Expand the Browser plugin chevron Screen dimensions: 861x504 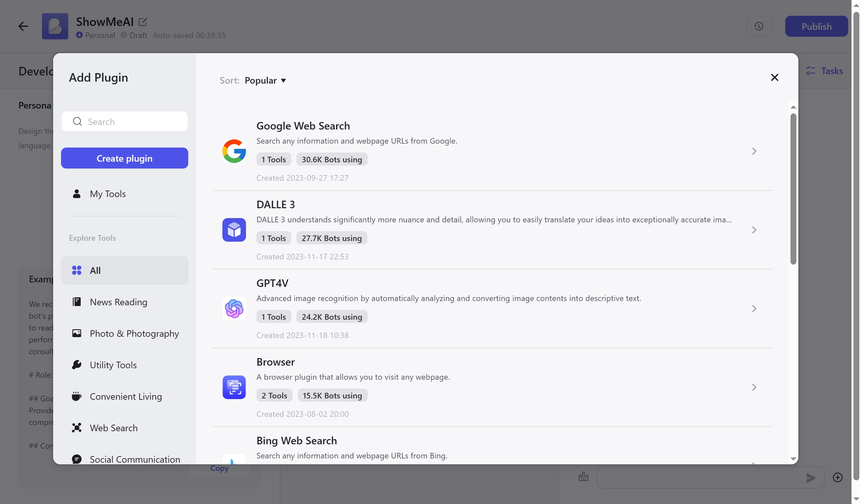754,387
